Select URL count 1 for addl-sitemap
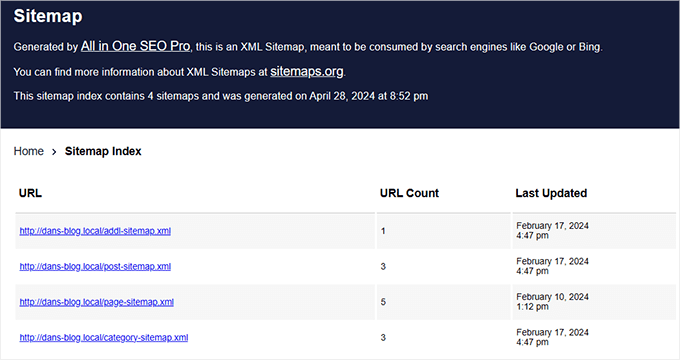 pyautogui.click(x=383, y=231)
